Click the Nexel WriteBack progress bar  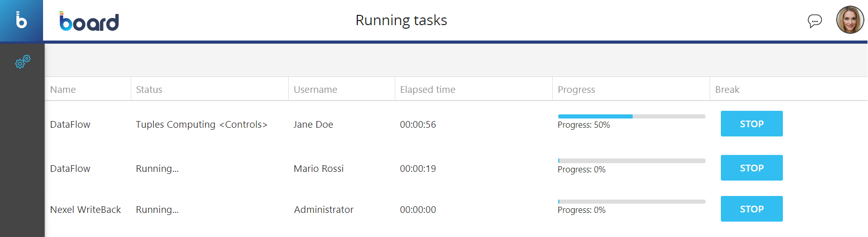[632, 202]
